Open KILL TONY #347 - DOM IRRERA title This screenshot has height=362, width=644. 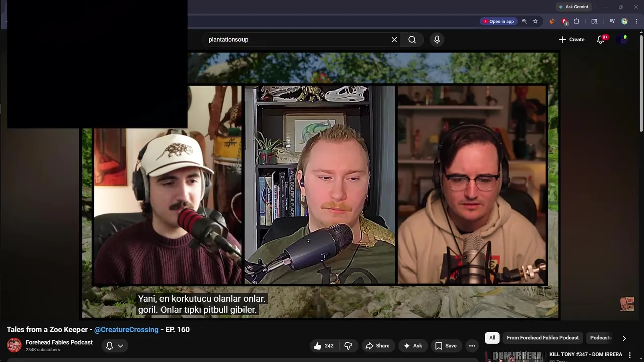586,355
